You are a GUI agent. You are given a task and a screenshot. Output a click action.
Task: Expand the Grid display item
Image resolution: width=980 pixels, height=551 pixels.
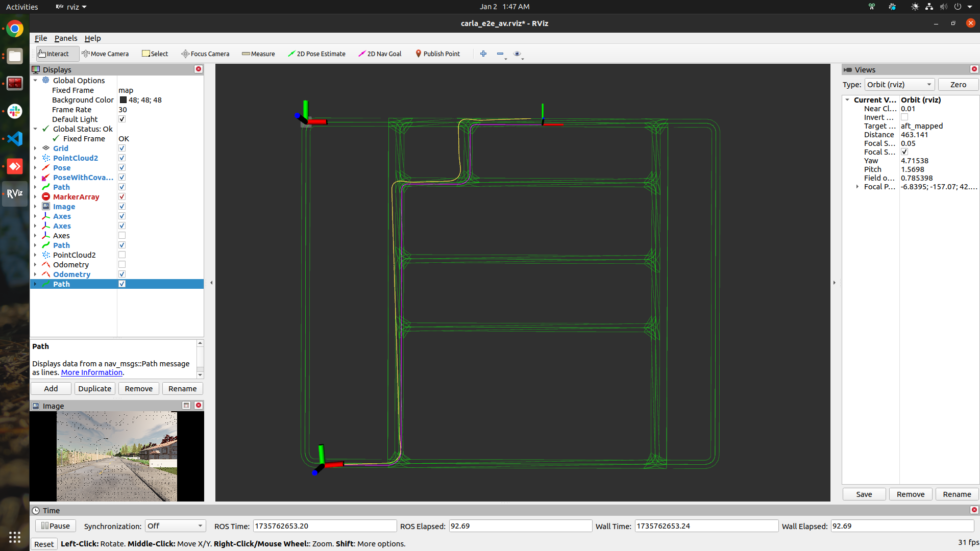click(35, 148)
